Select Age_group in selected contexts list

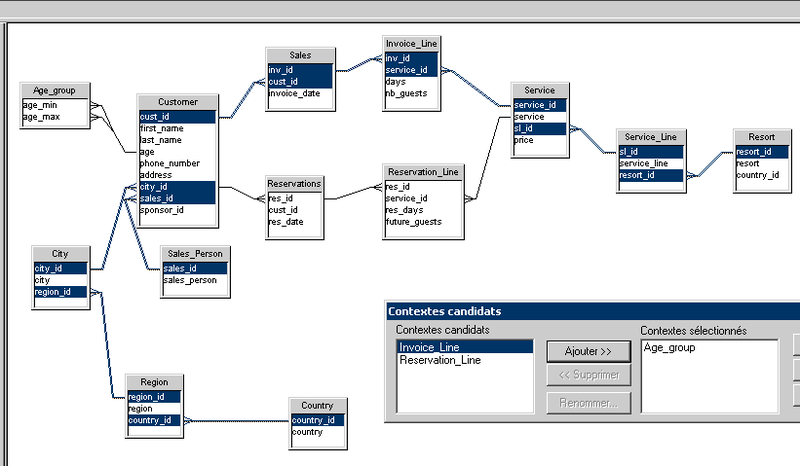(x=708, y=347)
